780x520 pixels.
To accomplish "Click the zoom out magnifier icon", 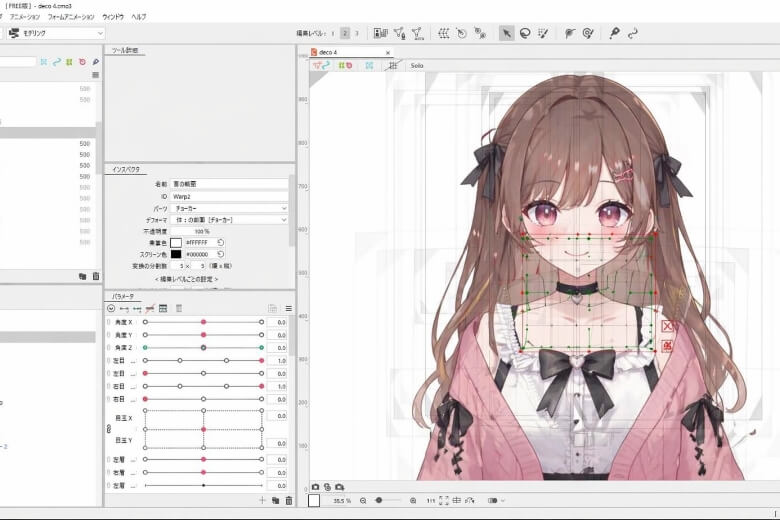I will pos(363,501).
